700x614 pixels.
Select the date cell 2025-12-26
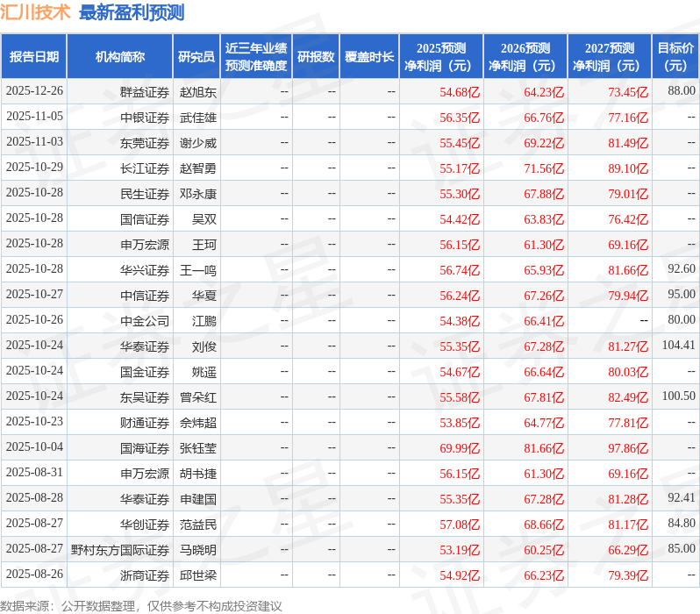[34, 90]
